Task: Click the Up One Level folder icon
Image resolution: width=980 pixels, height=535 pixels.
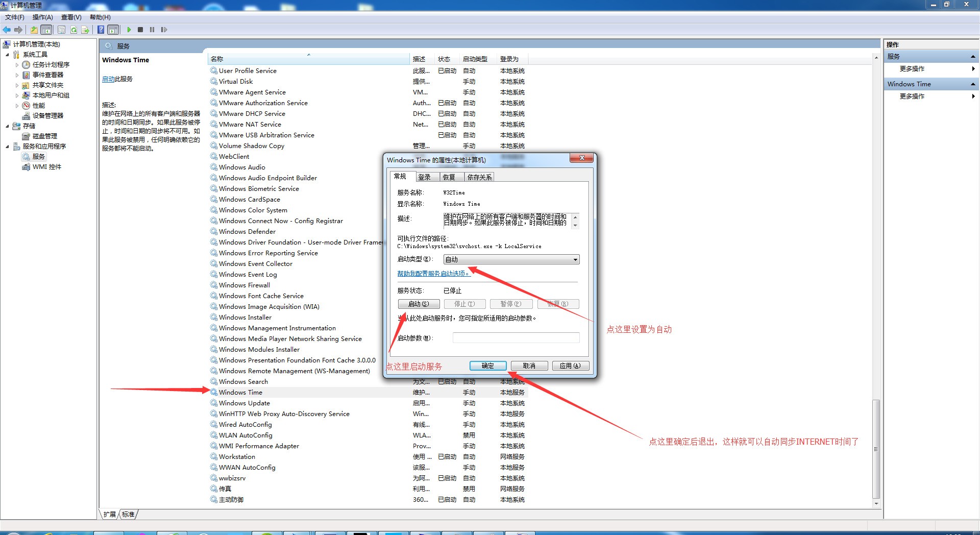Action: tap(34, 30)
